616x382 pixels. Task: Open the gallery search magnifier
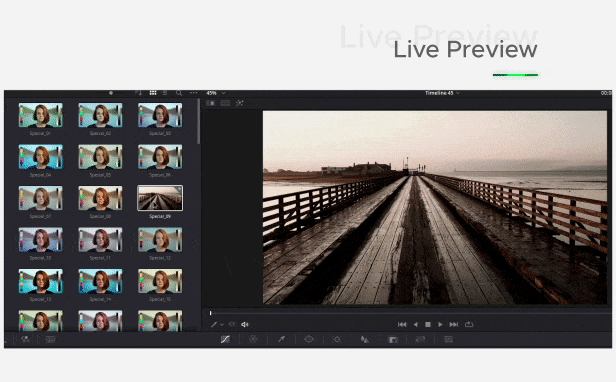pyautogui.click(x=179, y=93)
